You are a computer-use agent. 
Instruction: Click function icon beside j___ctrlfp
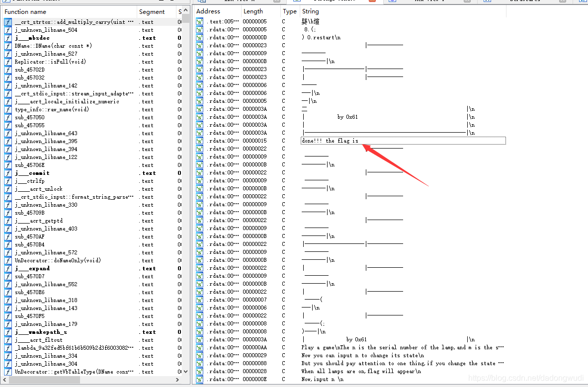tap(8, 181)
